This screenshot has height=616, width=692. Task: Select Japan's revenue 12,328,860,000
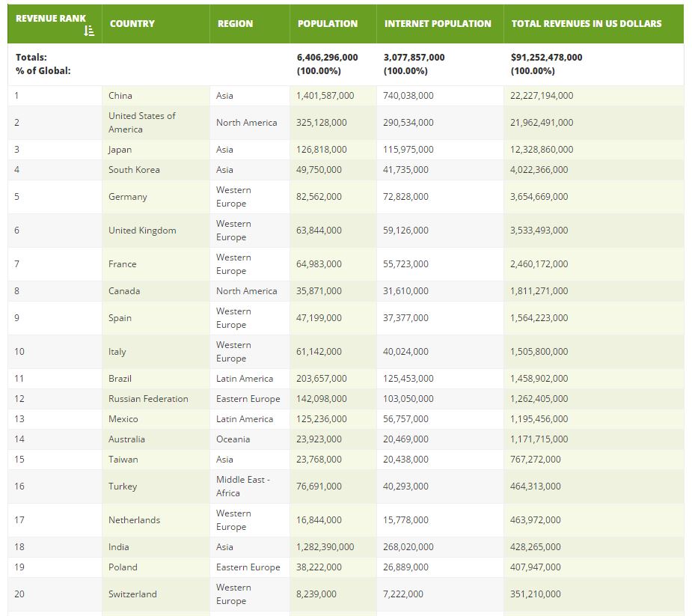(x=542, y=150)
